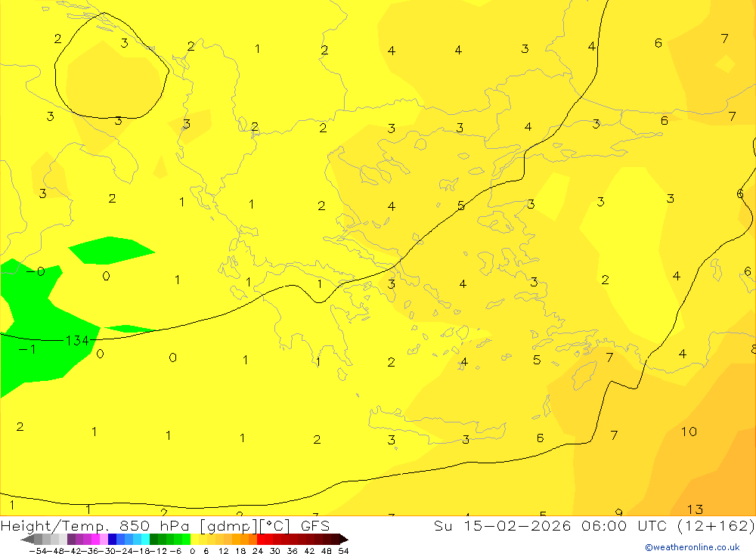Image resolution: width=756 pixels, height=554 pixels.
Task: Click the "10" temperature value on map
Action: click(x=689, y=432)
